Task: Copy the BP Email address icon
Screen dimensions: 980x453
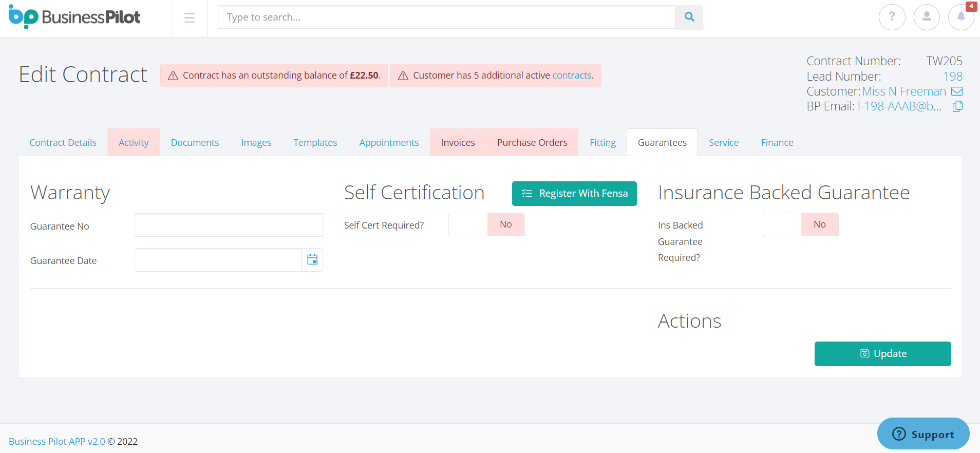Action: click(x=957, y=106)
